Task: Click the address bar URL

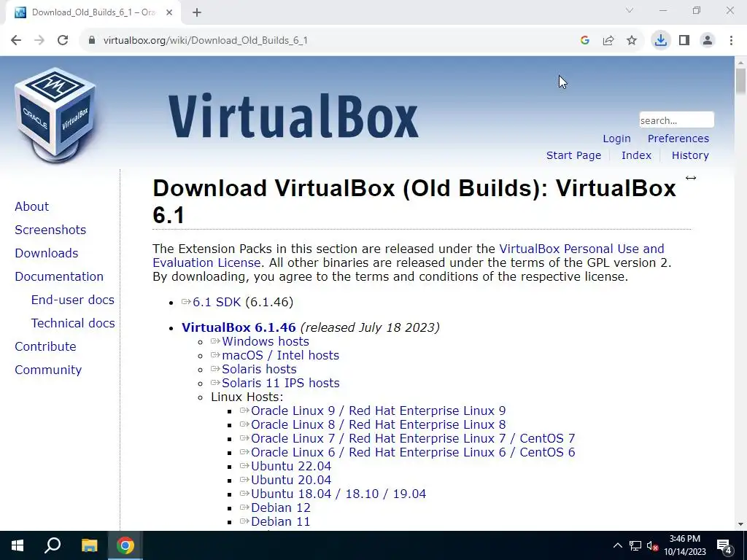Action: pos(205,41)
